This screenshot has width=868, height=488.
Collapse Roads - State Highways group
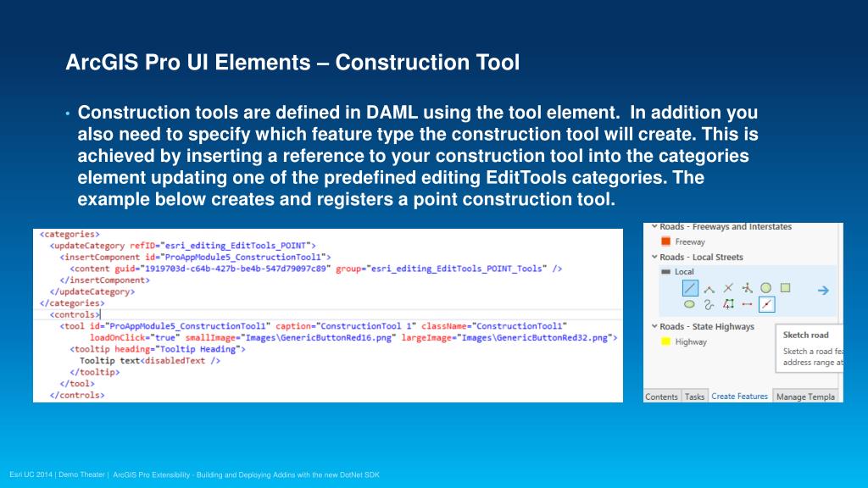click(x=654, y=326)
